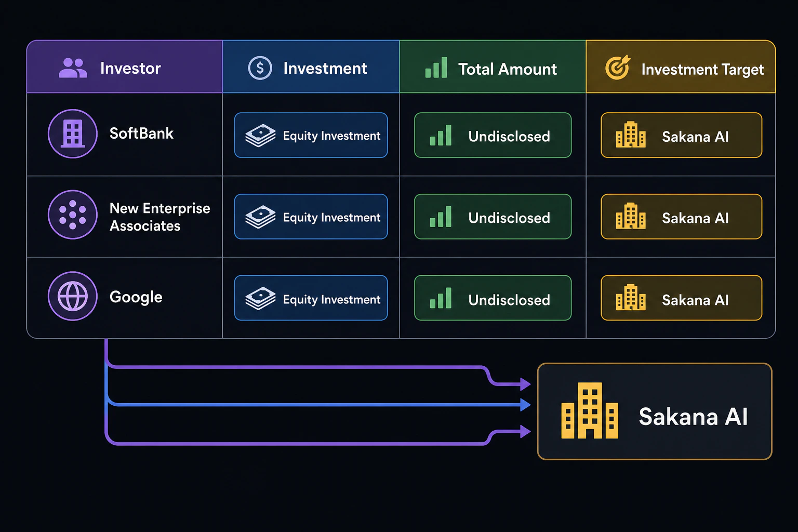Screen dimensions: 798x532
Task: Click "Sakana AI" text in Google row
Action: click(695, 300)
